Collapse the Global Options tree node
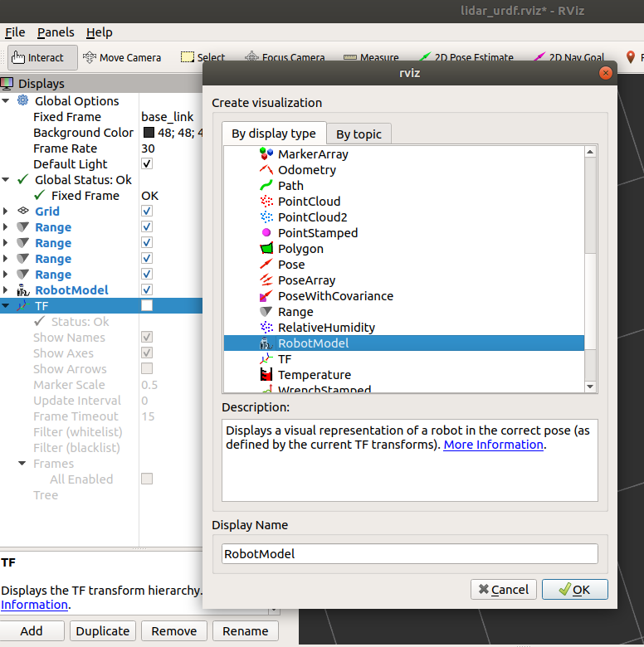Viewport: 644px width, 647px height. coord(5,100)
